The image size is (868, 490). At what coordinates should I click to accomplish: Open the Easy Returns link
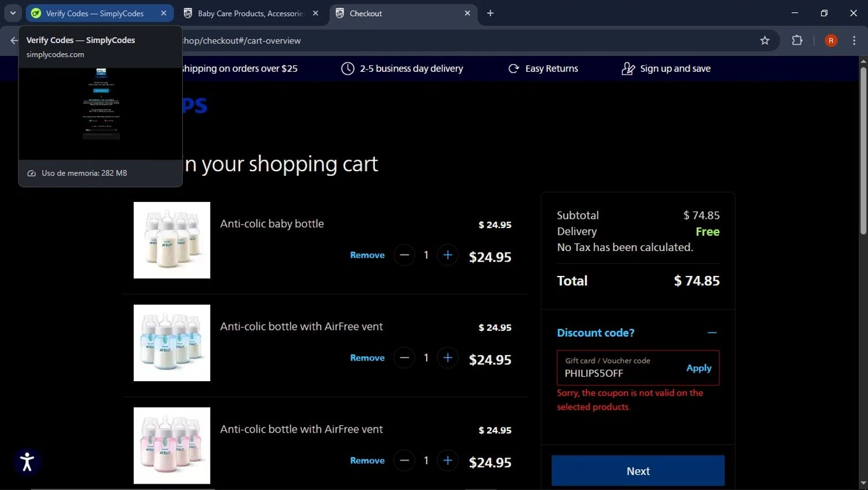551,68
